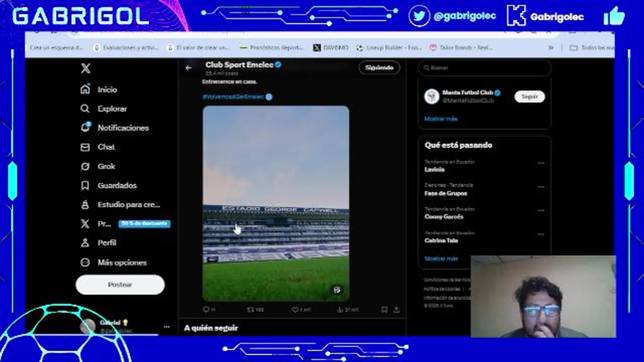Click the Notificaciones bell icon
The height and width of the screenshot is (362, 644).
tap(85, 128)
